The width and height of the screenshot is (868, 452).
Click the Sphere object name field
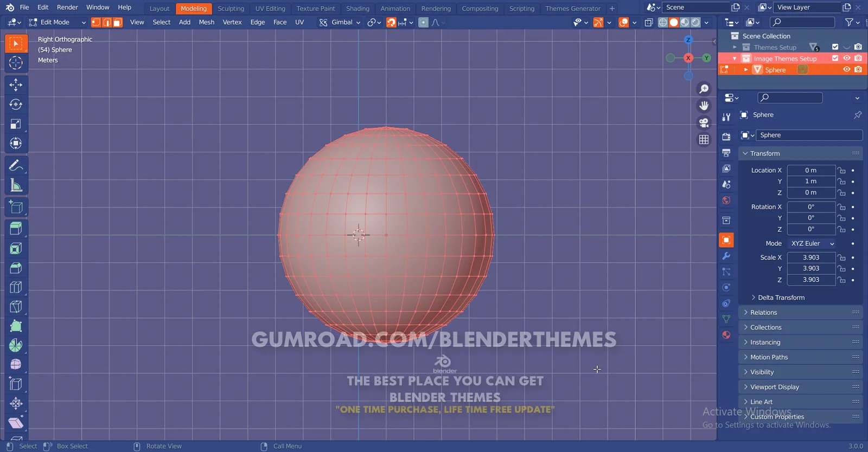click(809, 135)
